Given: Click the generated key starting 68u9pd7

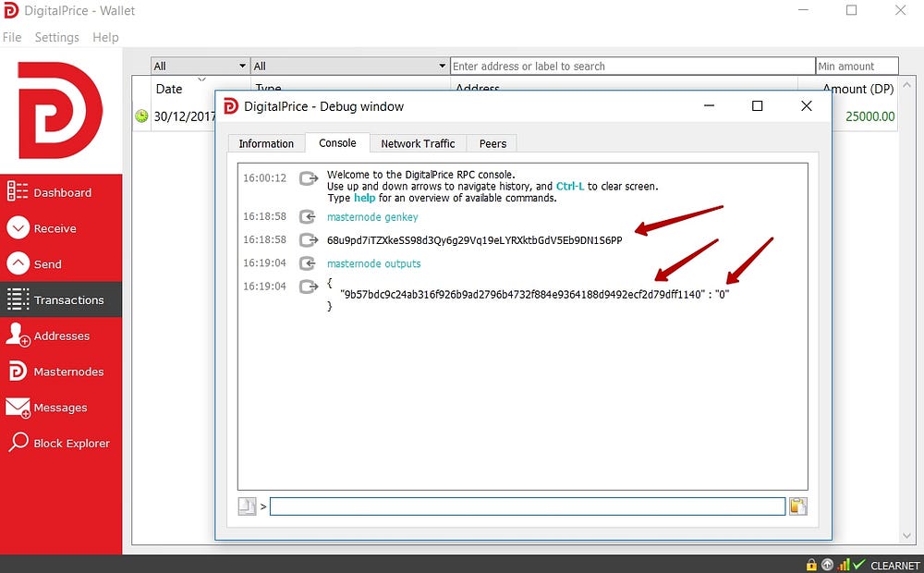Looking at the screenshot, I should pos(474,240).
